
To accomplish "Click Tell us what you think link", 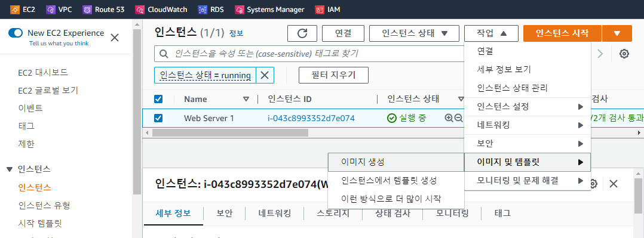I will pos(59,43).
